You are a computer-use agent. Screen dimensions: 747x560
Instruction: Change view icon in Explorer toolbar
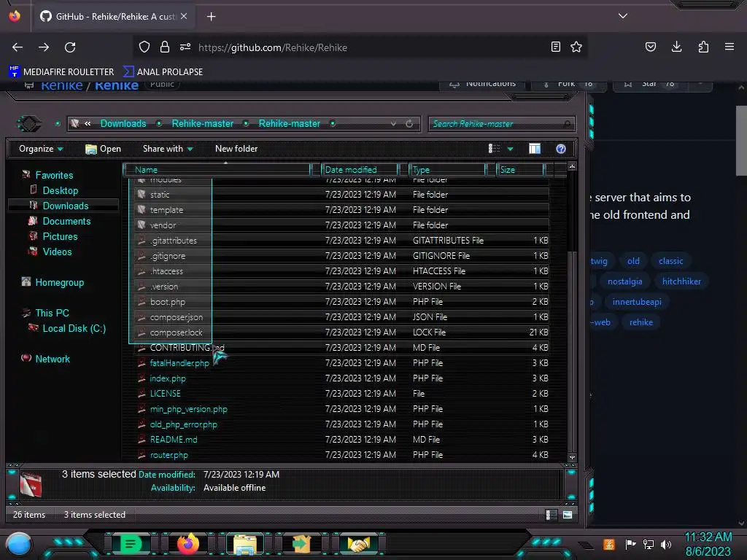coord(494,149)
